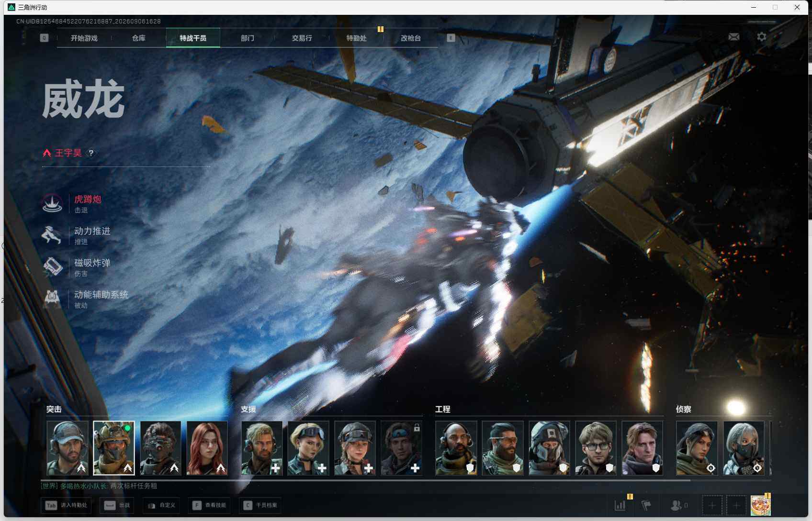Click the Q key previous-tab hint
The width and height of the screenshot is (812, 521).
click(44, 38)
